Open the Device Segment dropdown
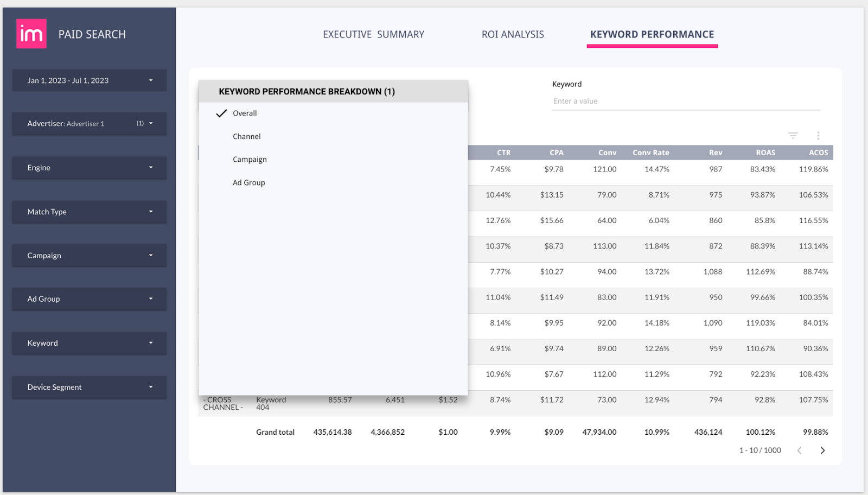 point(89,387)
